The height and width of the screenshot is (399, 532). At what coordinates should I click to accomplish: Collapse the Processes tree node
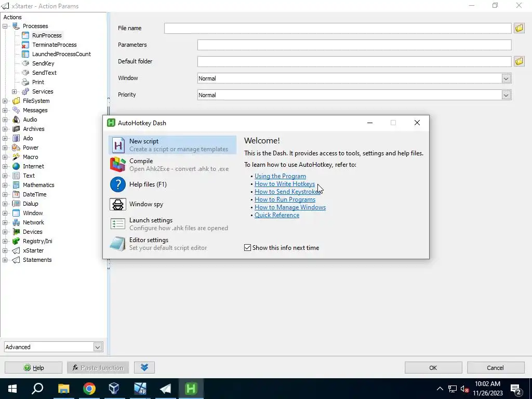click(x=5, y=26)
